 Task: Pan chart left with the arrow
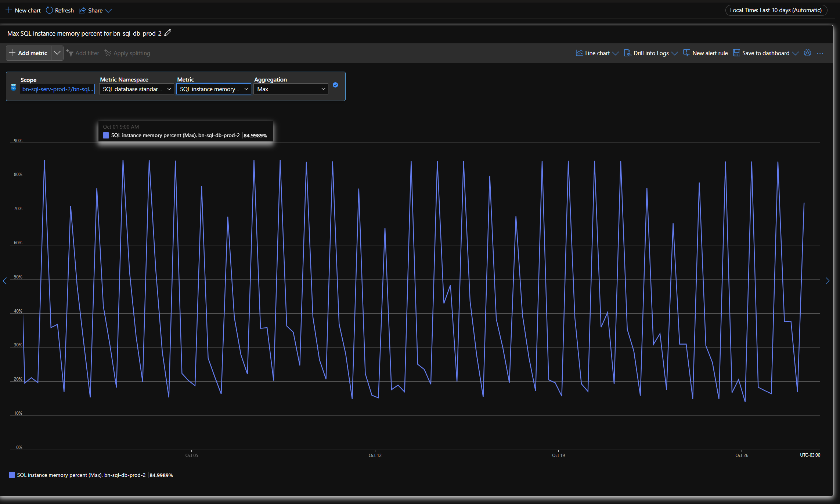click(x=5, y=281)
